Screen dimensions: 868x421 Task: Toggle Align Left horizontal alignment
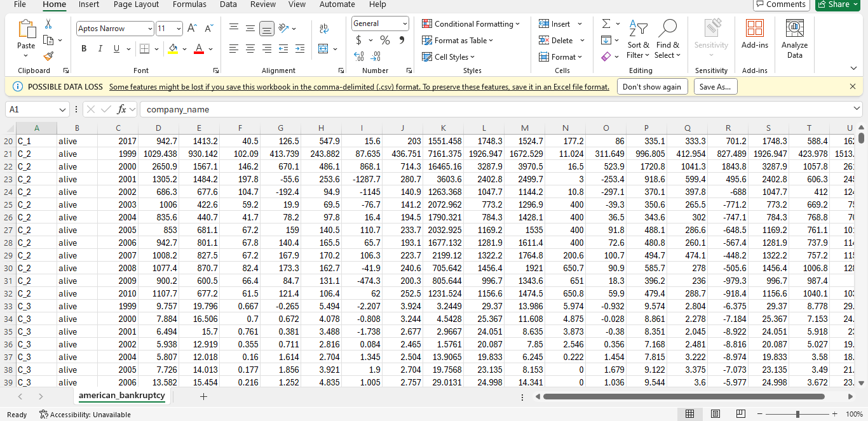coord(234,49)
